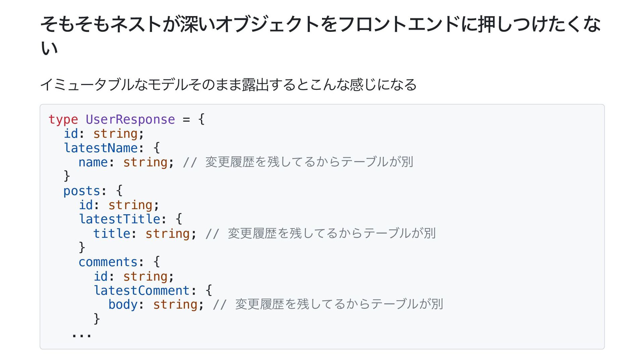Image resolution: width=644 pixels, height=362 pixels.
Task: Click the closing brace below the body line
Action: pos(97,318)
